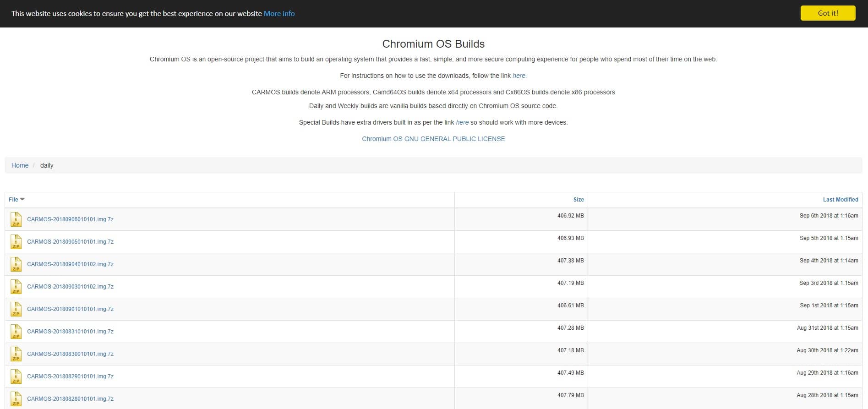This screenshot has height=409, width=868.
Task: Click ZIP icon for CARMOS-20180903010102.img.7z
Action: (16, 287)
